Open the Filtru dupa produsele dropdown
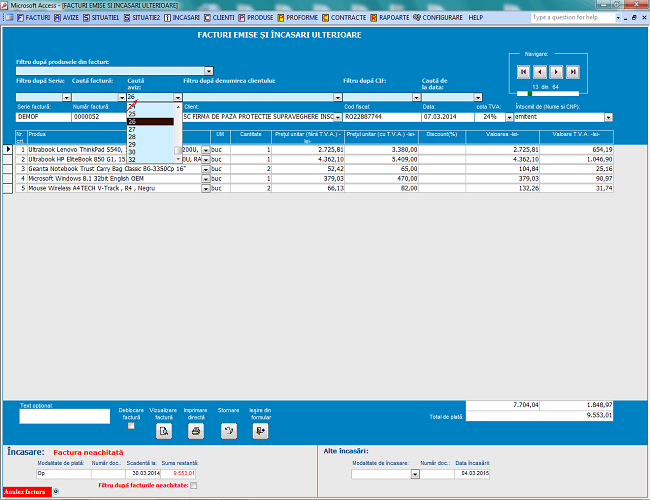 click(x=209, y=71)
